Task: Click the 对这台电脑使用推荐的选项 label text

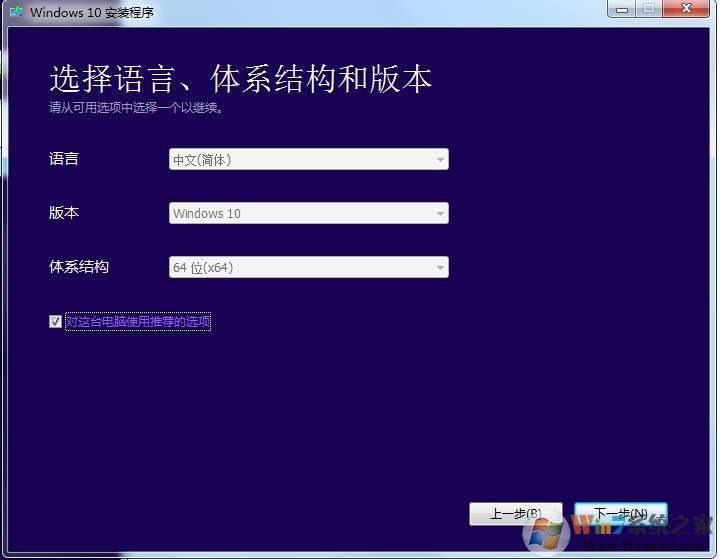Action: 138,321
